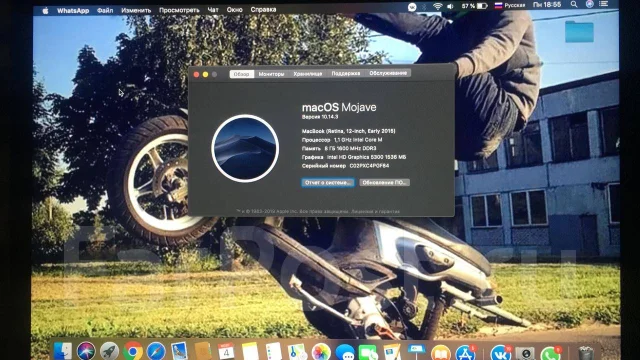Switch to the Хранилище tab
This screenshot has width=640, height=360.
(308, 73)
